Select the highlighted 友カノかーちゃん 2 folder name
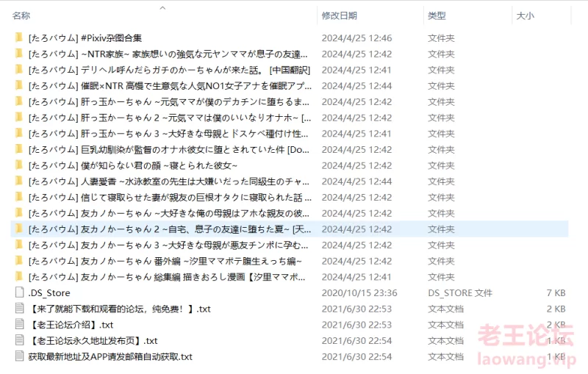 coord(170,229)
